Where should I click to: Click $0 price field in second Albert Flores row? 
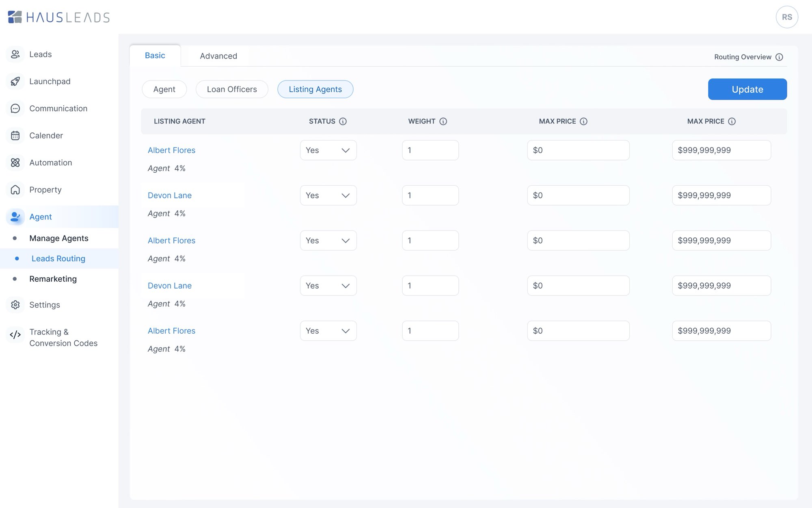578,240
